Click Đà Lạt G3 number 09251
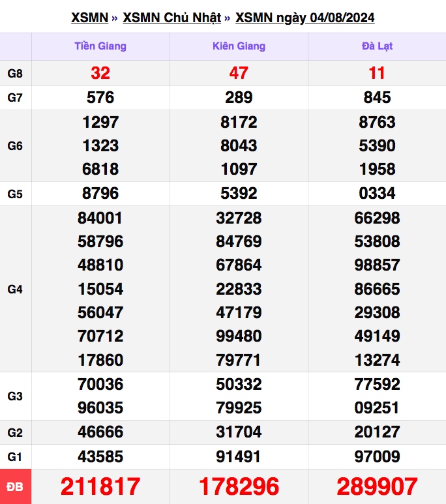The height and width of the screenshot is (504, 446). (x=377, y=408)
